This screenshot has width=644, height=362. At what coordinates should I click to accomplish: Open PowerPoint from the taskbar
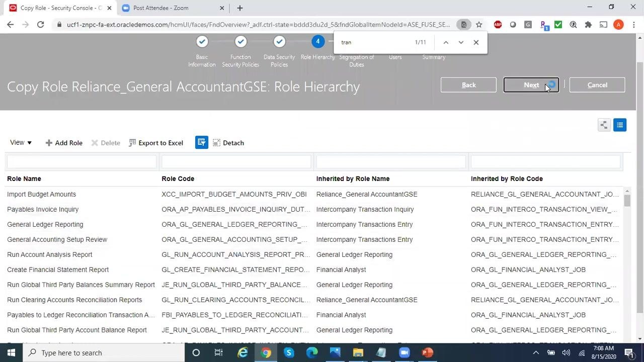coord(427,352)
